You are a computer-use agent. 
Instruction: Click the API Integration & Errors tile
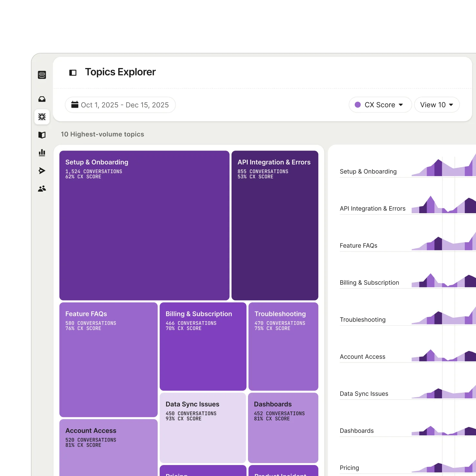click(x=274, y=225)
